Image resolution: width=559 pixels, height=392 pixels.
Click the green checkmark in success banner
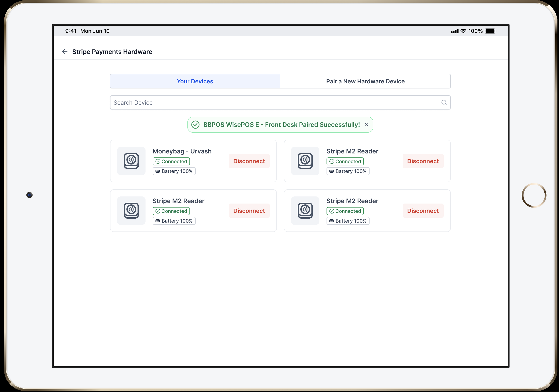click(195, 125)
